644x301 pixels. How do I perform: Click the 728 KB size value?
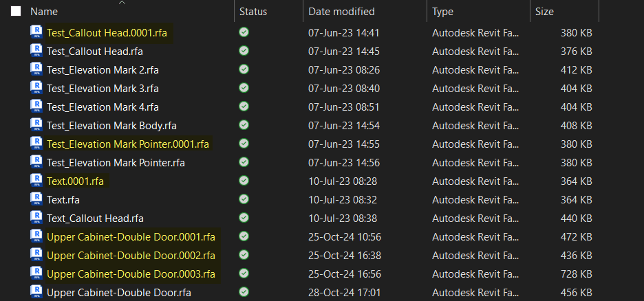(x=577, y=274)
